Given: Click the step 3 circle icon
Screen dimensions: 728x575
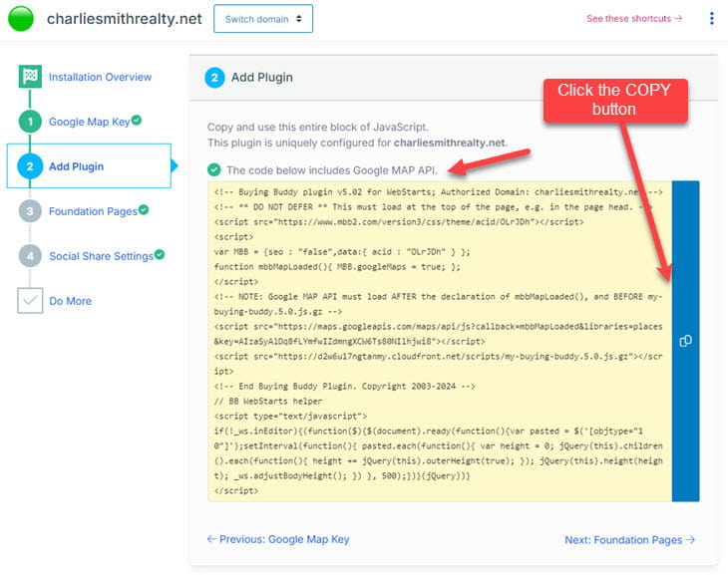Looking at the screenshot, I should point(30,211).
